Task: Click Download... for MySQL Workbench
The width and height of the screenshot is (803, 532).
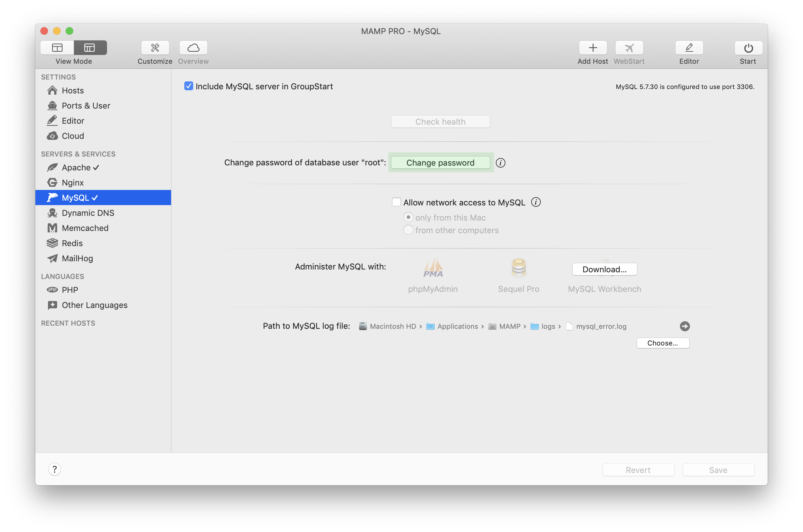Action: coord(604,269)
